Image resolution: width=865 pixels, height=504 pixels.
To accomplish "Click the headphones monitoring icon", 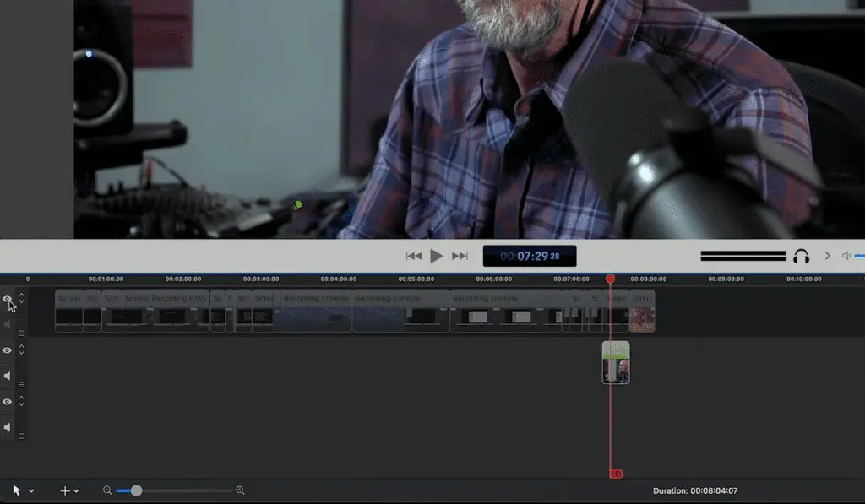I will [x=802, y=256].
